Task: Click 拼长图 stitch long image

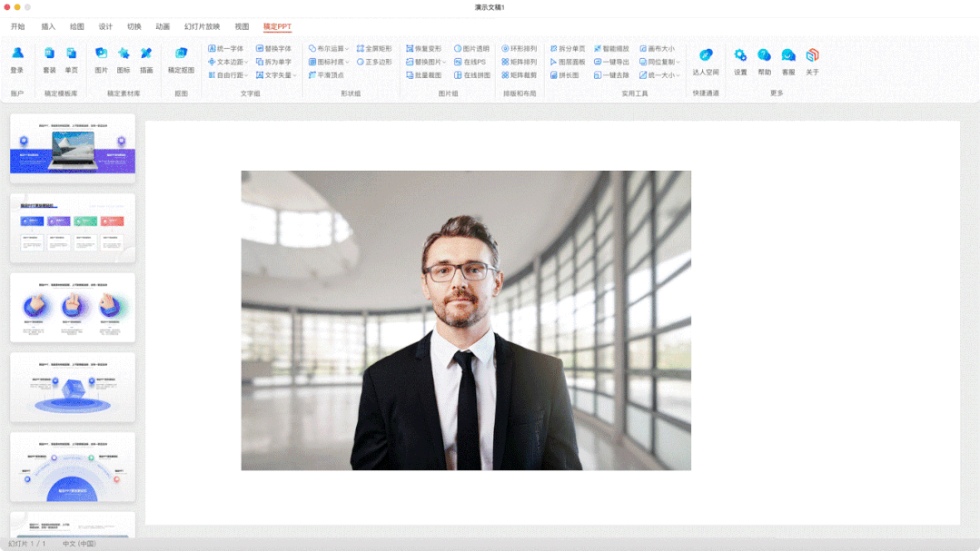Action: [x=564, y=75]
